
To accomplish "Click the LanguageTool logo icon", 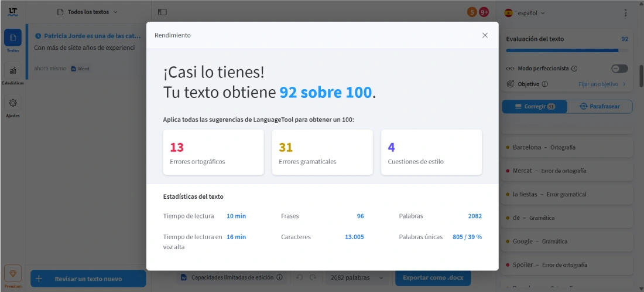I will coord(13,12).
